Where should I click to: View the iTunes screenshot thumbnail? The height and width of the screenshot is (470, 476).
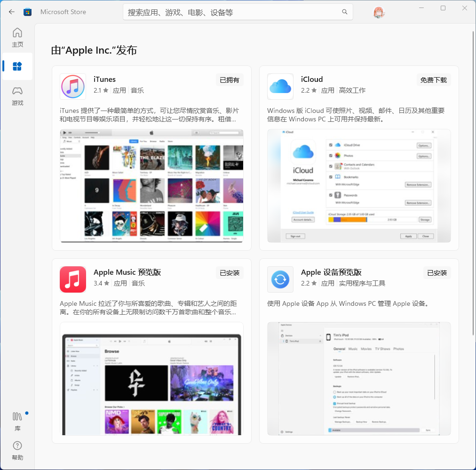pos(151,186)
